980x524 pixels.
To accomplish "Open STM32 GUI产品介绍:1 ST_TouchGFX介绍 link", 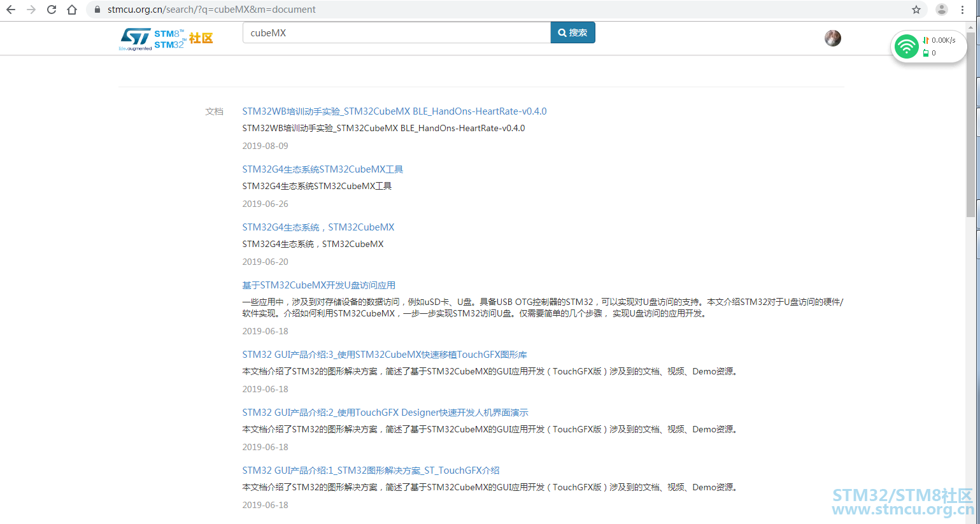I will point(371,471).
